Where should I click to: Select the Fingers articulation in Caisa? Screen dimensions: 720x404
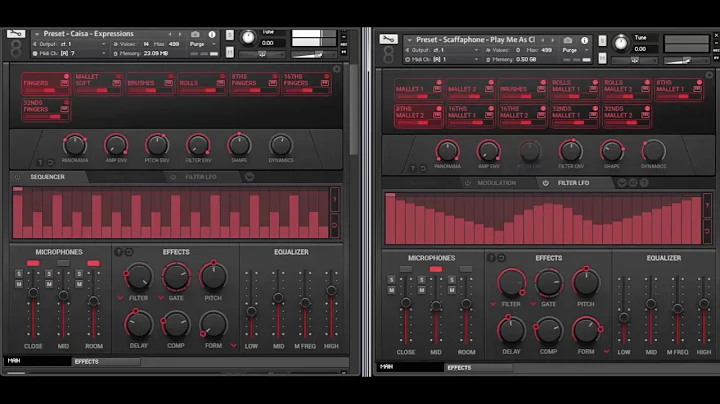pyautogui.click(x=45, y=84)
